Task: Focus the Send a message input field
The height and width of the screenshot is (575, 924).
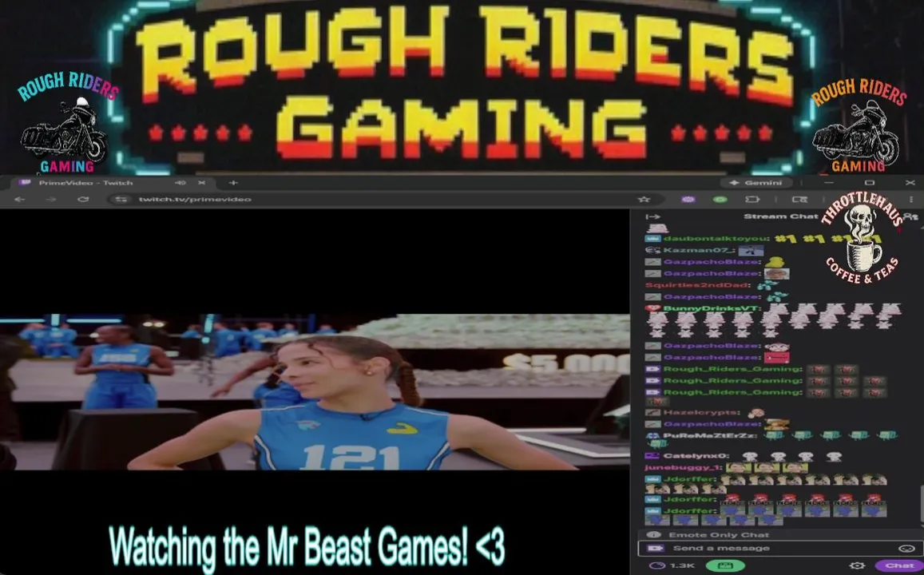Action: [x=779, y=549]
